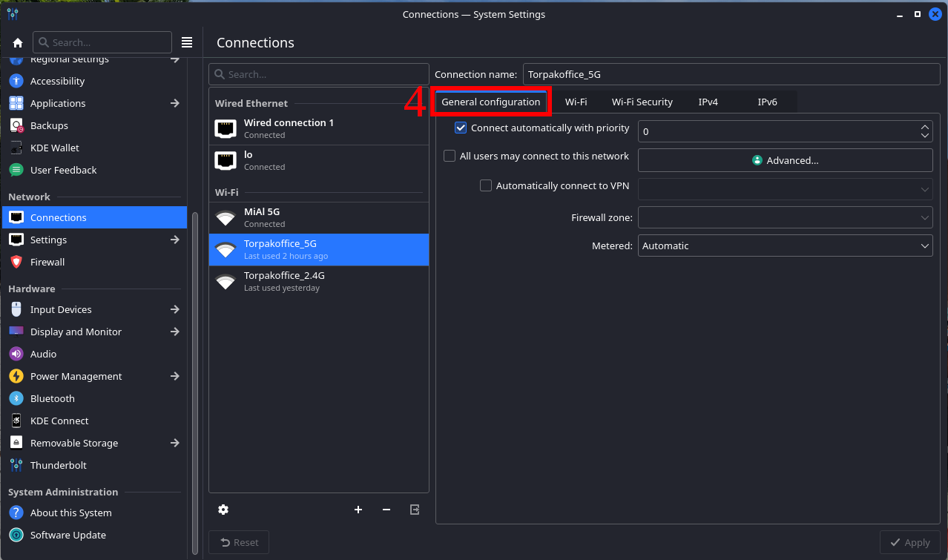This screenshot has height=560, width=948.
Task: Switch to the Wi-Fi Security tab
Action: pos(642,102)
